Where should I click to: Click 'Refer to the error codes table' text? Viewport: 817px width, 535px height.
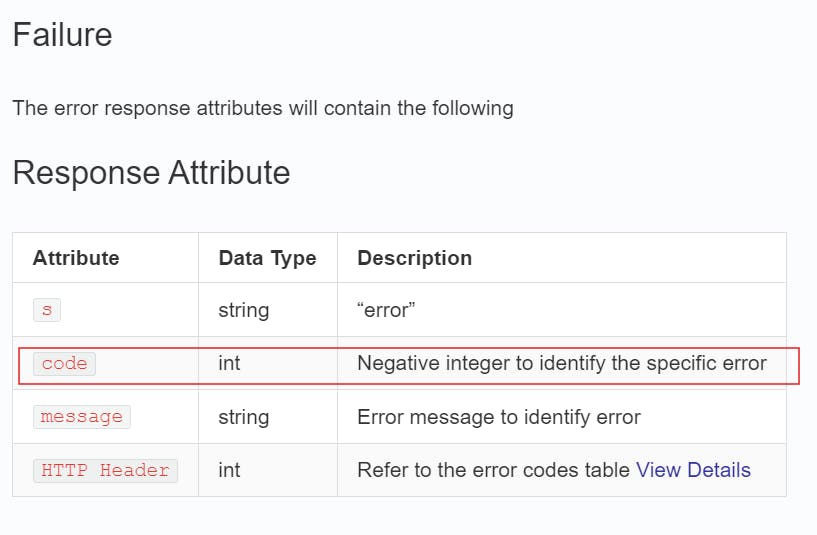pyautogui.click(x=493, y=470)
